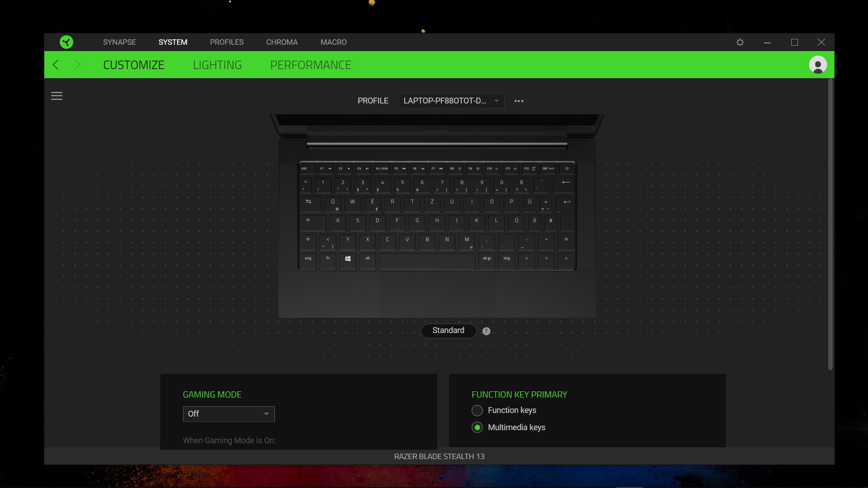Open the PROFILES tab
The height and width of the screenshot is (488, 868).
226,42
